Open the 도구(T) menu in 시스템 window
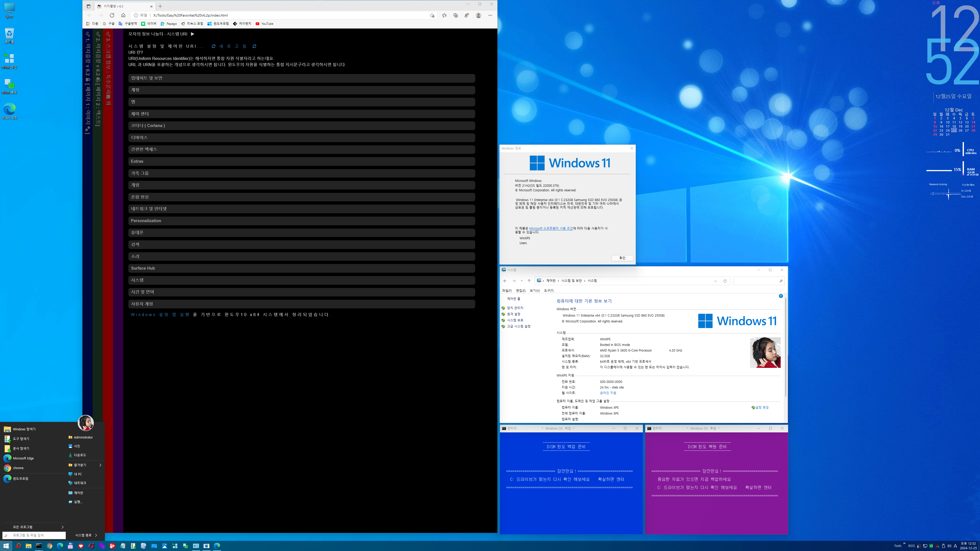The image size is (980, 551). (549, 291)
